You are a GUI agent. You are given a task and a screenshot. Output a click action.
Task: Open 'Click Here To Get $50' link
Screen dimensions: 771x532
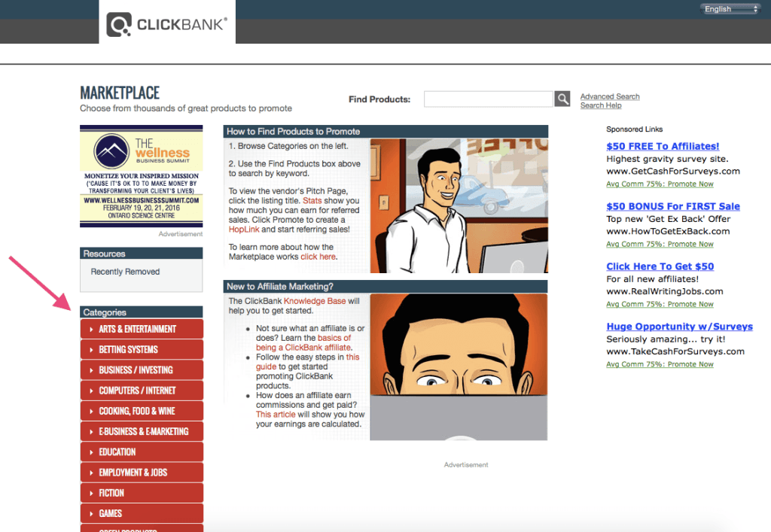pos(660,266)
